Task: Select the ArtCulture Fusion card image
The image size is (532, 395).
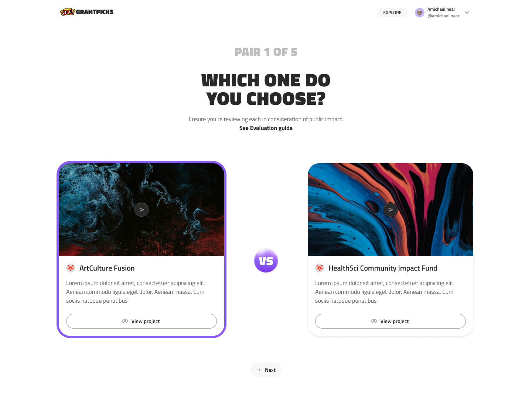Action: (x=141, y=210)
